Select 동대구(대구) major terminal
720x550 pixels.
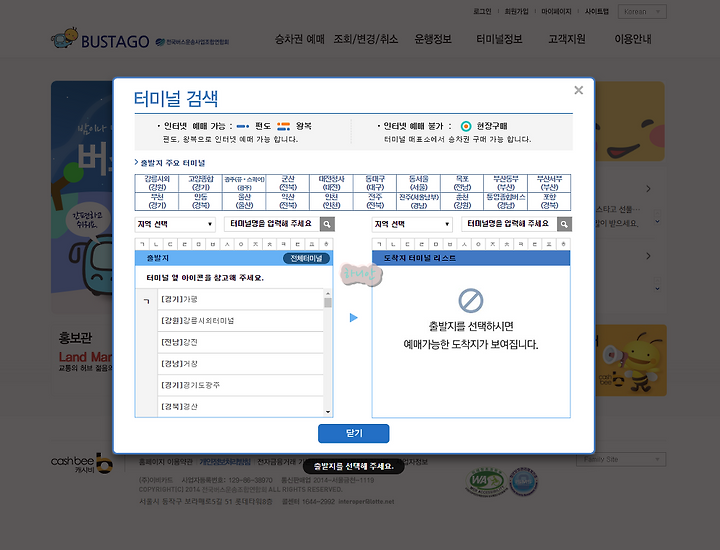point(375,183)
